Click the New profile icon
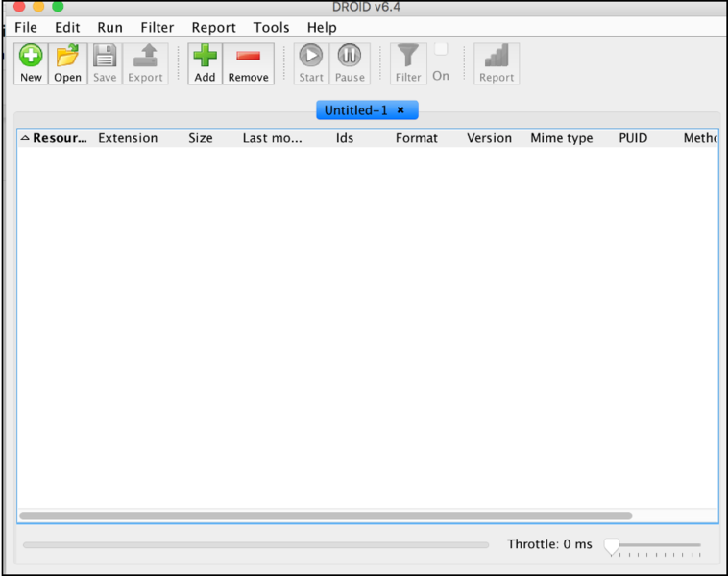This screenshot has height=576, width=728. (31, 58)
